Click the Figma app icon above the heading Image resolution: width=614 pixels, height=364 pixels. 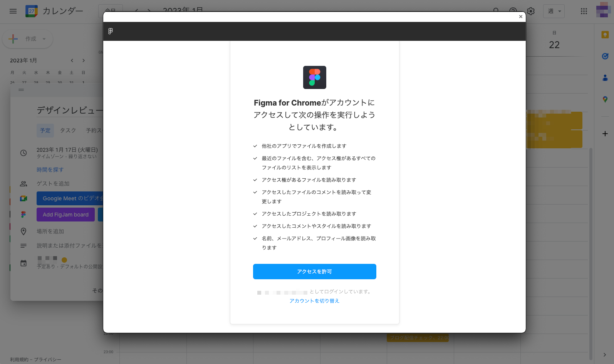tap(315, 77)
